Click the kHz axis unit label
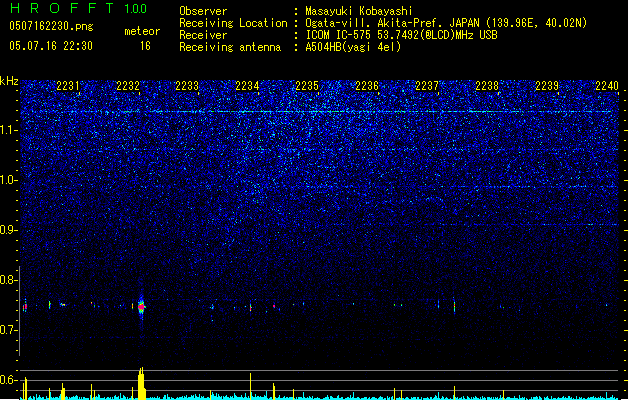Screen dimensions: 629x400 point(9,81)
